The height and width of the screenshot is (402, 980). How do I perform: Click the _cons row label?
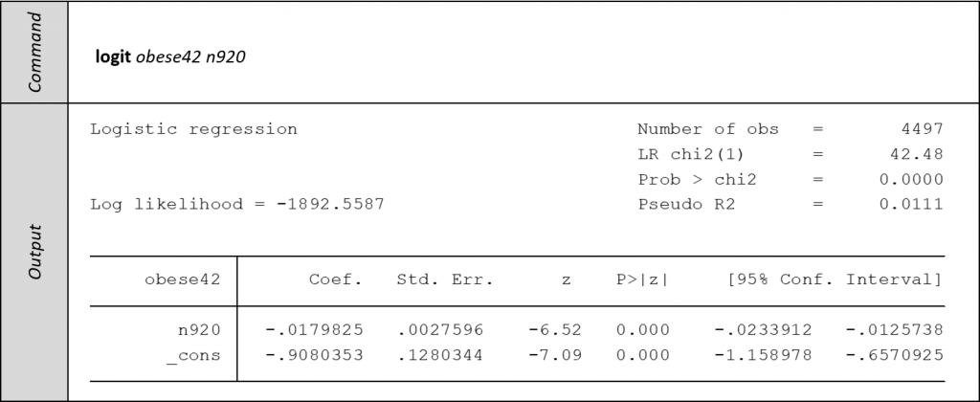click(193, 356)
